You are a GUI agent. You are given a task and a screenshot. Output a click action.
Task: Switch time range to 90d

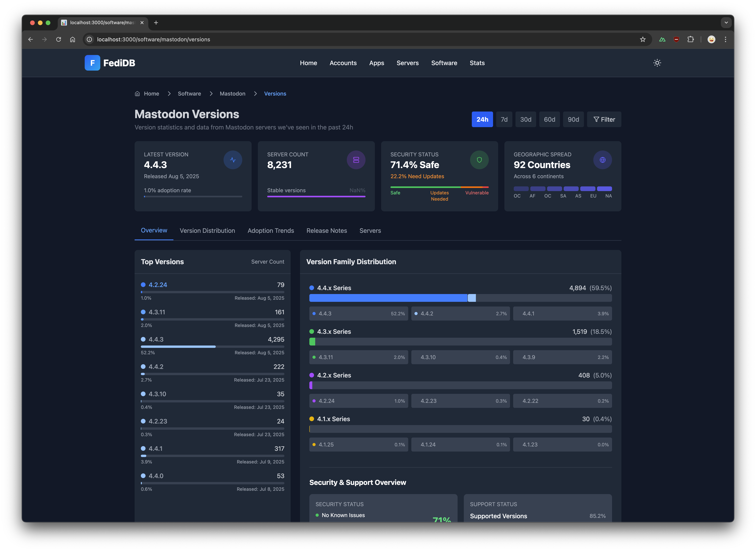pos(573,119)
